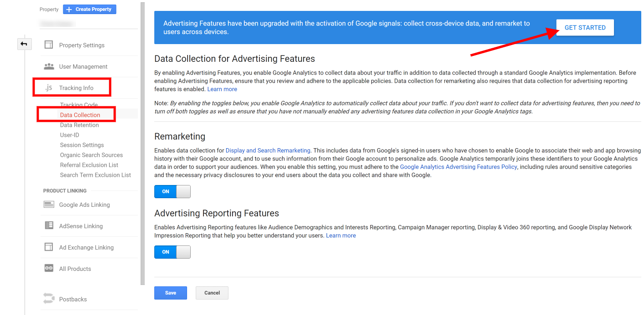
Task: Open Google Ads Linking
Action: pos(85,205)
